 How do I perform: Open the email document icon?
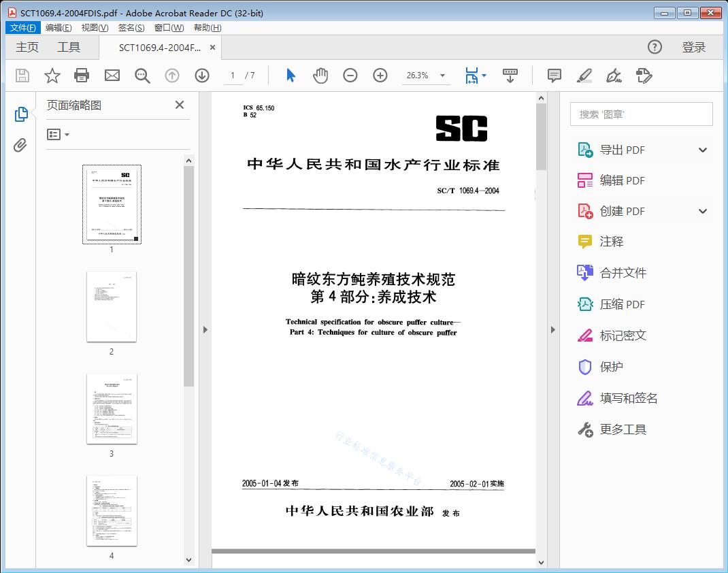pos(112,76)
